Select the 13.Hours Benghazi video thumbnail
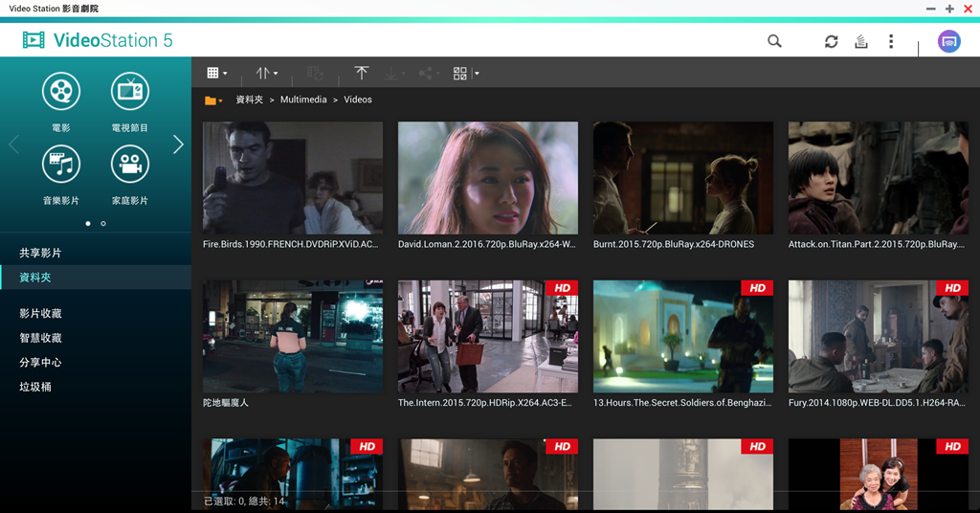The height and width of the screenshot is (513, 980). pos(683,336)
